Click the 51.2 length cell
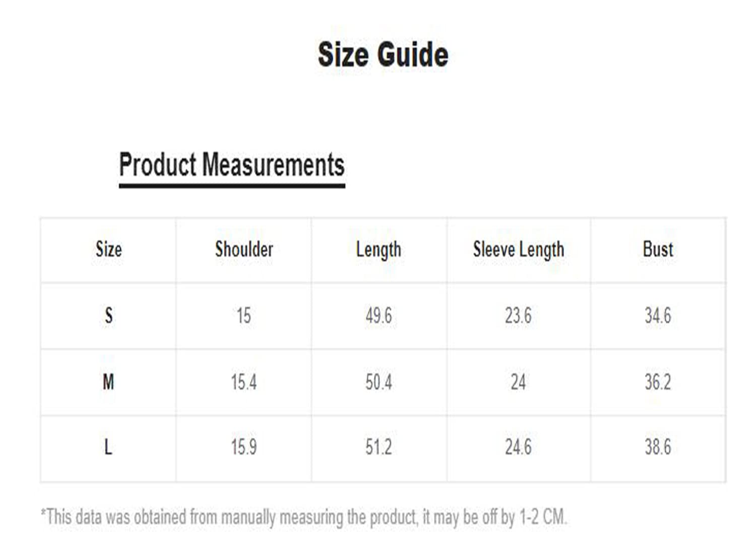 (379, 447)
